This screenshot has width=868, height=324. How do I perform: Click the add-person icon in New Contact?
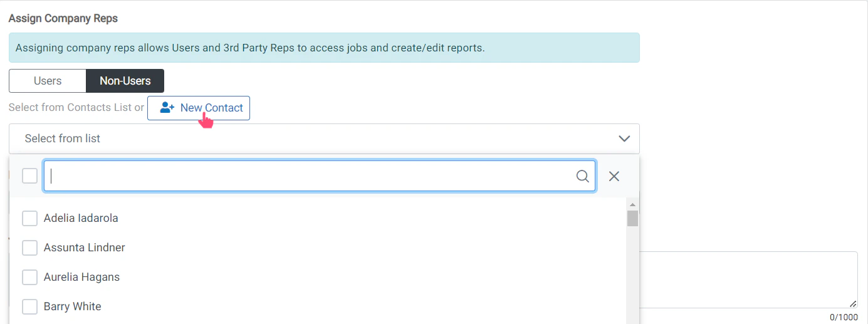167,108
